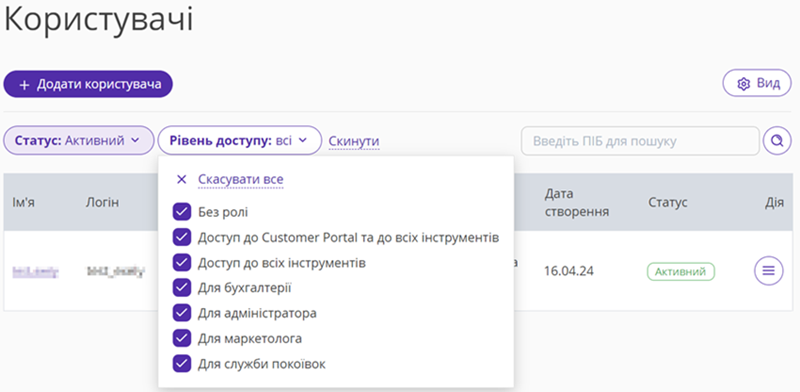Uncheck Доступ до Customer Portal та до всіх інструментів
The width and height of the screenshot is (800, 392).
click(x=181, y=237)
